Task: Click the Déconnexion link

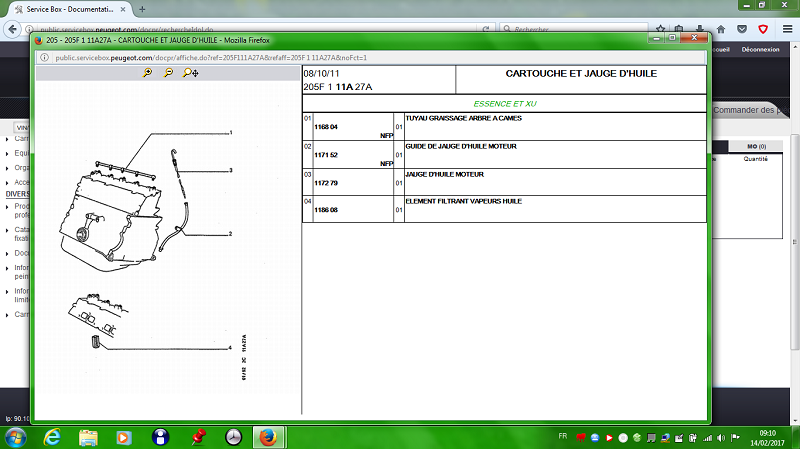Action: click(x=760, y=49)
